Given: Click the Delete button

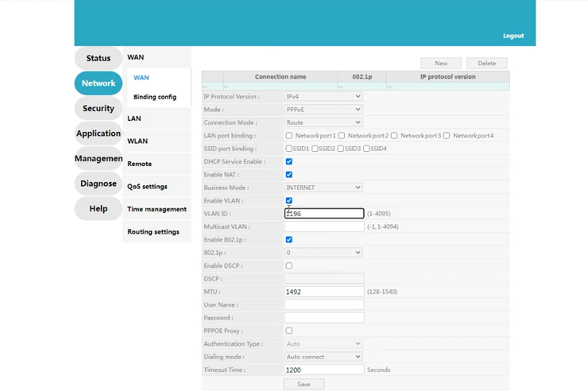Looking at the screenshot, I should click(486, 63).
